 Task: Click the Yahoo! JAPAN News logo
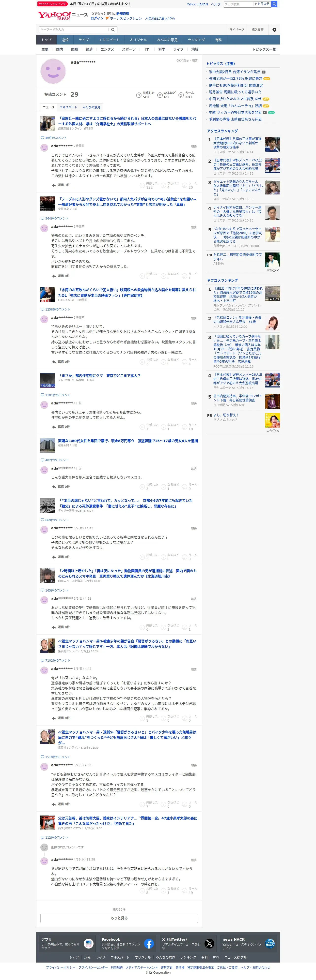(63, 15)
